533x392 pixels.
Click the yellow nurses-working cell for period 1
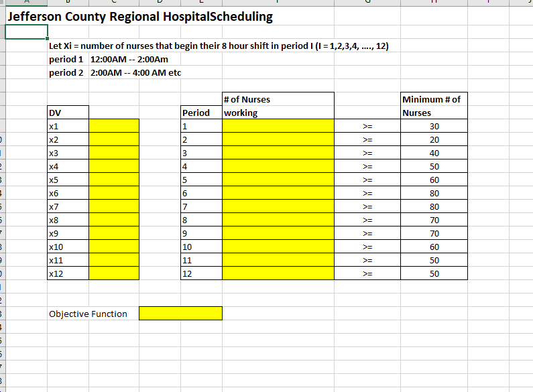pos(278,126)
